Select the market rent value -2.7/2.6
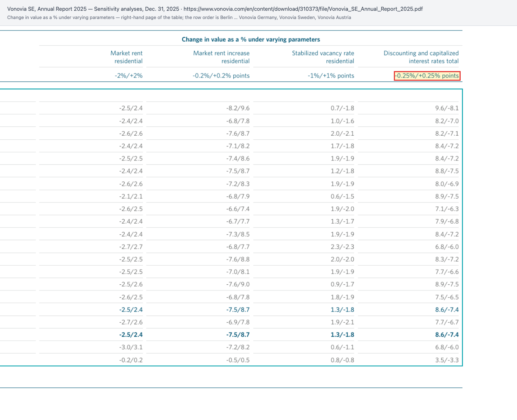517x420 pixels. [131, 322]
